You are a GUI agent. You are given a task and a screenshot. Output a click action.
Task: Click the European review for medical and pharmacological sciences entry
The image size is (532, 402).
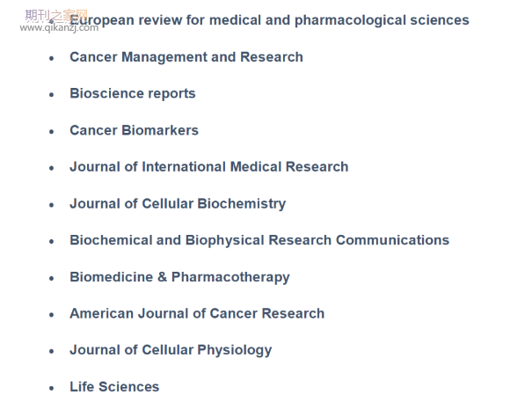269,20
